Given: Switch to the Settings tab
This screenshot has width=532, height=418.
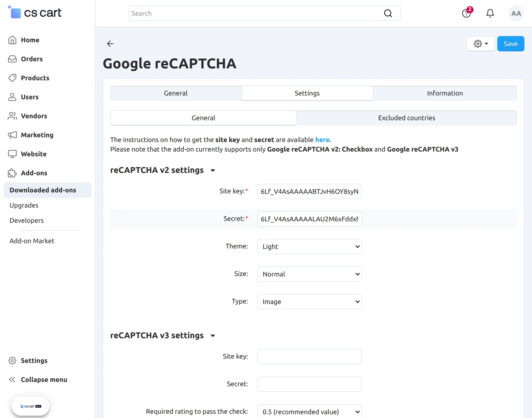Looking at the screenshot, I should point(307,93).
